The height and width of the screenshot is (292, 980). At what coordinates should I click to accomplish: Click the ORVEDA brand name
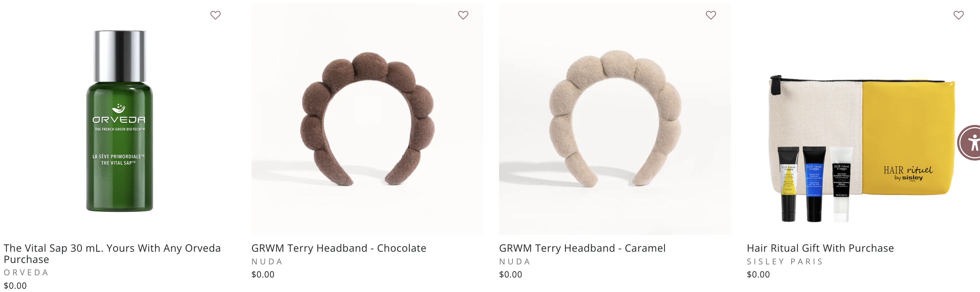[x=26, y=273]
